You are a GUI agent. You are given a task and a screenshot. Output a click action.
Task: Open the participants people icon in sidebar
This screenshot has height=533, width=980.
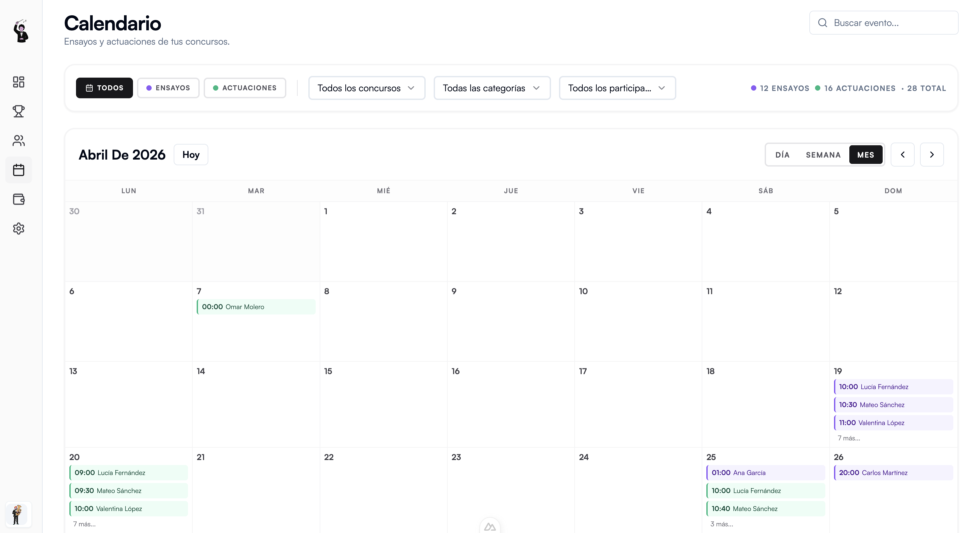point(19,141)
